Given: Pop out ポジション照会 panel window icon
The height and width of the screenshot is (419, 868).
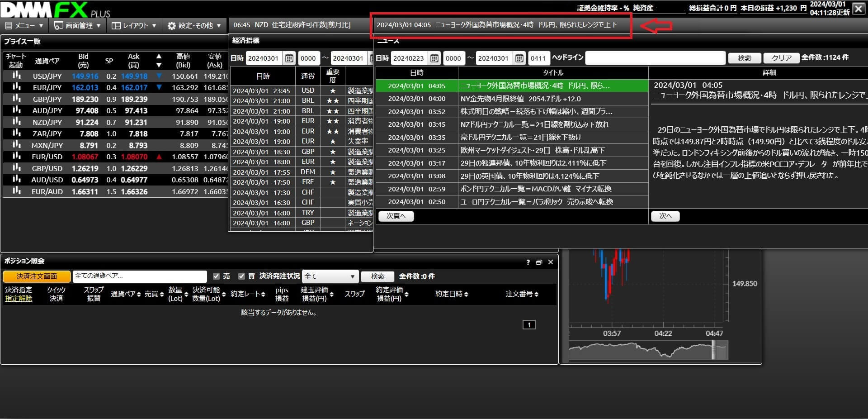Looking at the screenshot, I should [538, 262].
